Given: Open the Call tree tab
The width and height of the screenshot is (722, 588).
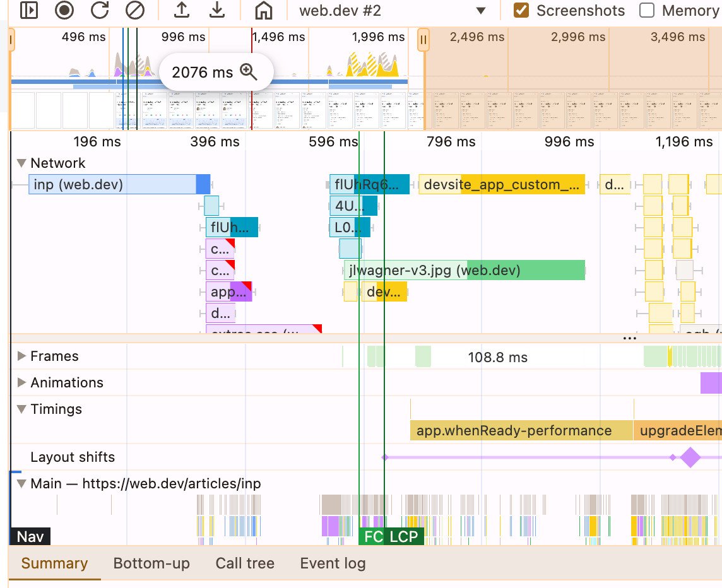Looking at the screenshot, I should tap(245, 563).
